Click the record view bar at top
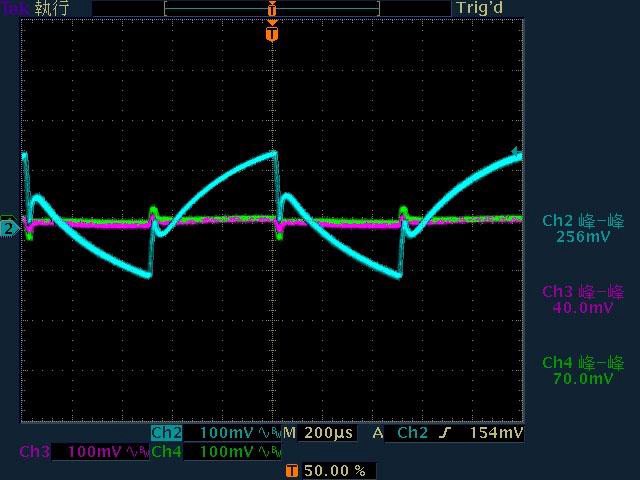This screenshot has height=480, width=640. 272,8
